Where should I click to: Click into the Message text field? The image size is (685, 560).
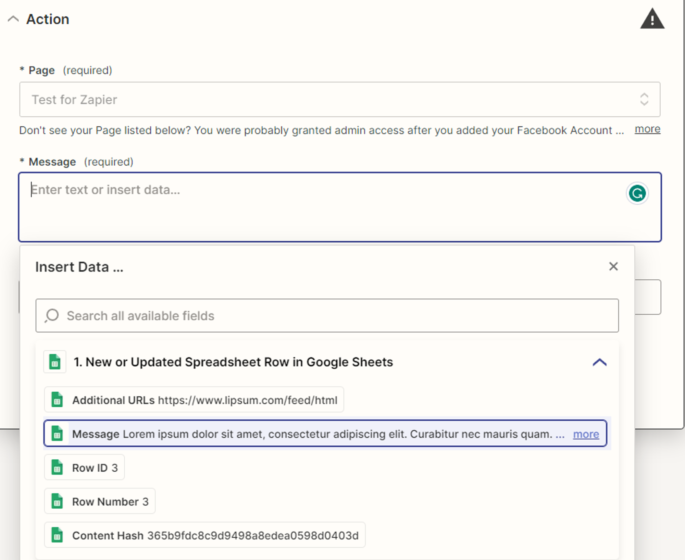(x=339, y=207)
